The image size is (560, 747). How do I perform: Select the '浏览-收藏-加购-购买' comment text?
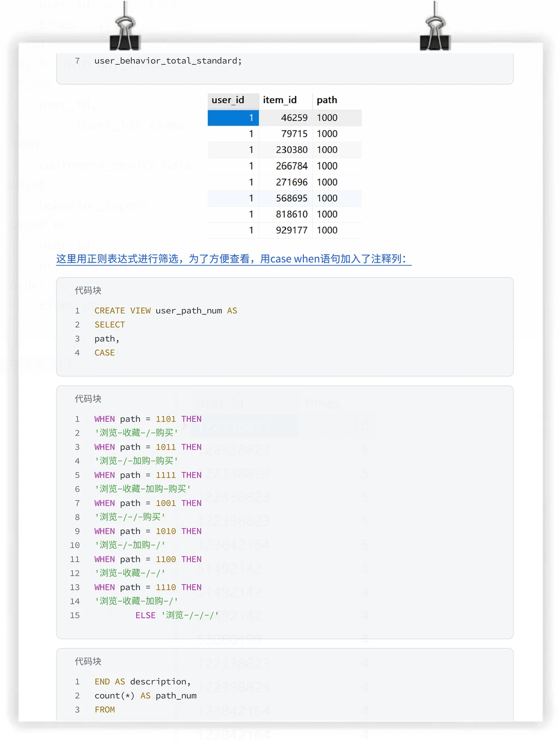pyautogui.click(x=143, y=488)
